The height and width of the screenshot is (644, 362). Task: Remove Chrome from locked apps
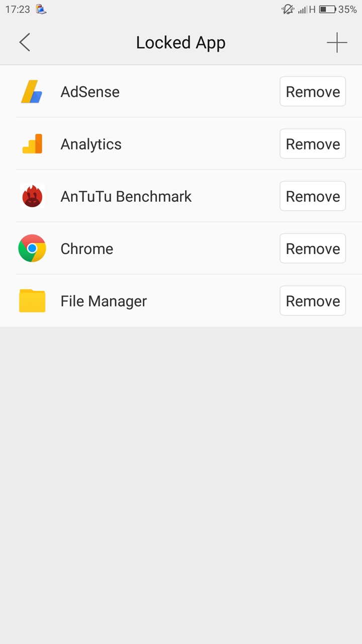click(x=313, y=249)
